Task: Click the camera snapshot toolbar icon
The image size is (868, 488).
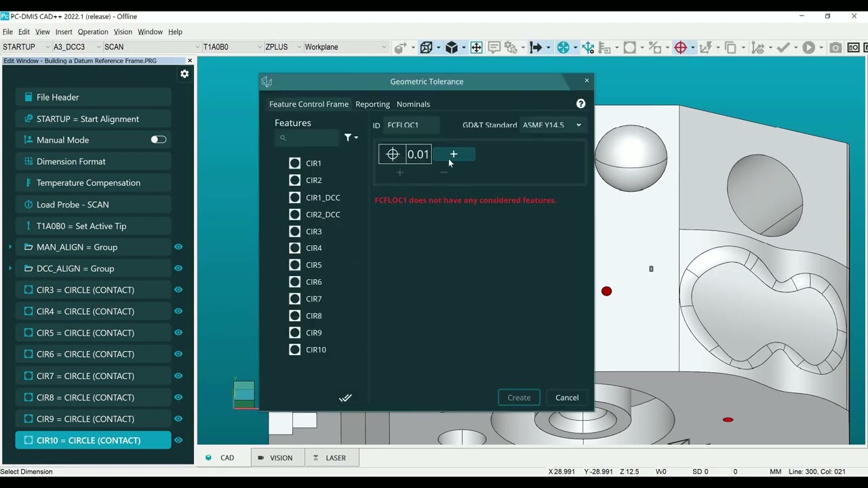Action: [x=835, y=47]
